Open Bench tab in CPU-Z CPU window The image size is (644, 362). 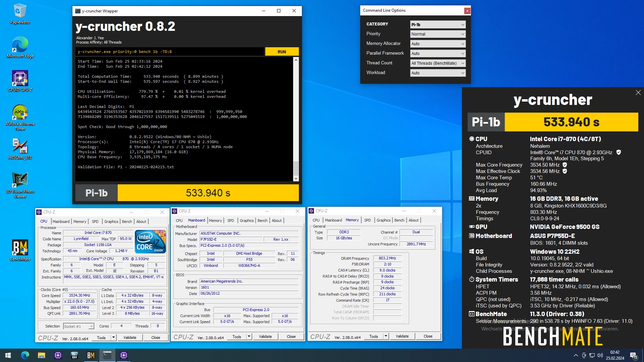point(127,222)
